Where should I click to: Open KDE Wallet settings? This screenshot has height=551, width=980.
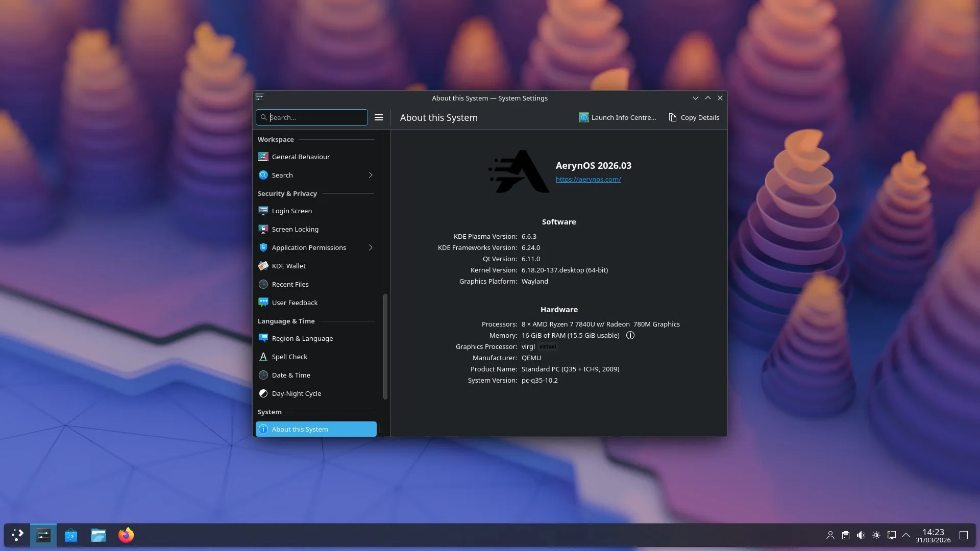tap(288, 266)
